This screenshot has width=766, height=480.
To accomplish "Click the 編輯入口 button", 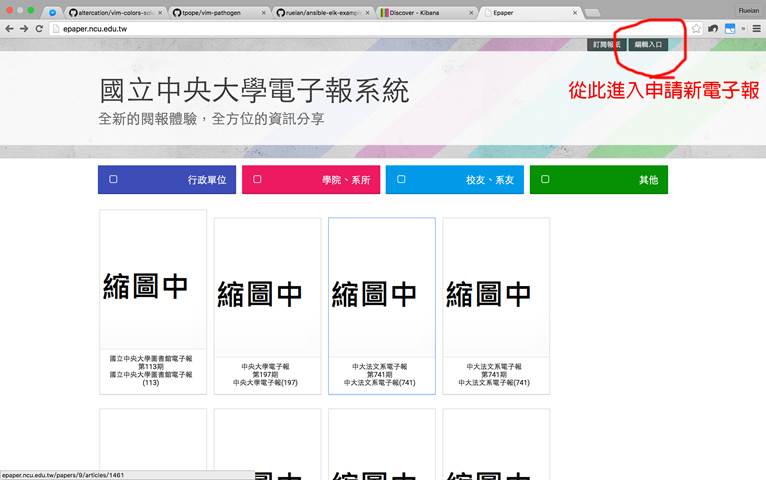I will tap(648, 45).
